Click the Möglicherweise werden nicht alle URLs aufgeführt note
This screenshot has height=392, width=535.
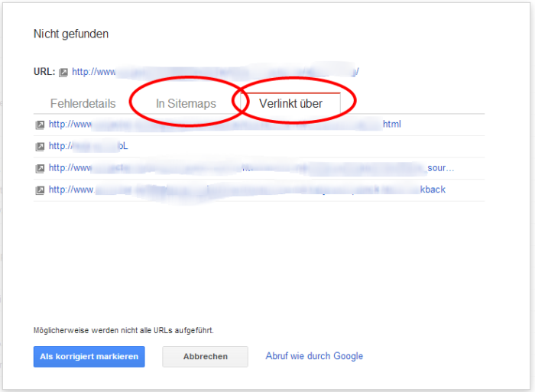tap(124, 330)
